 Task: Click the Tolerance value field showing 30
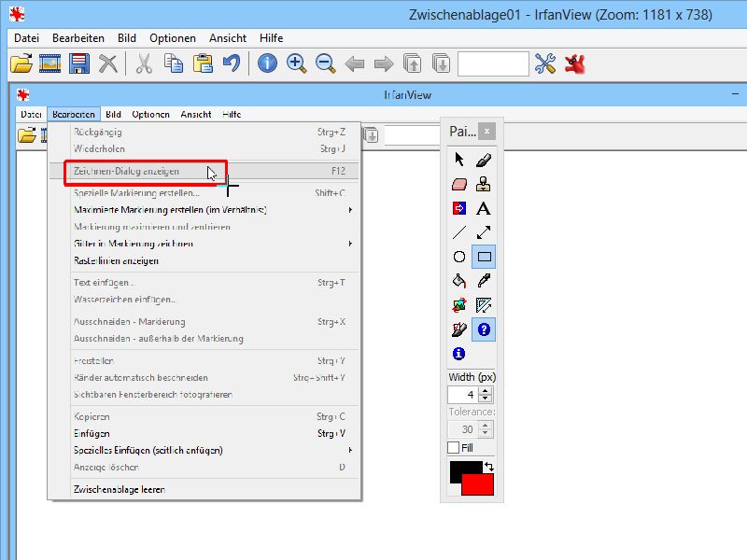pos(463,429)
